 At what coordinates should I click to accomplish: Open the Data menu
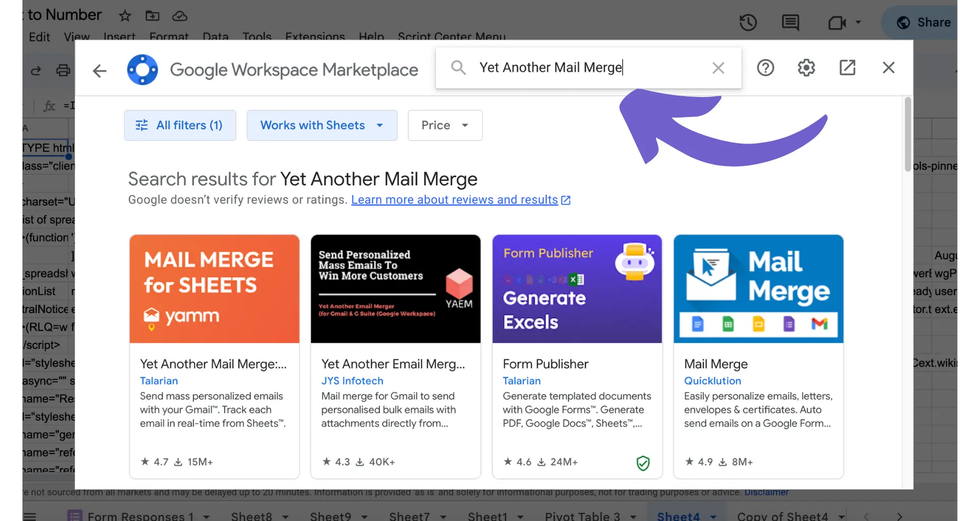coord(215,37)
